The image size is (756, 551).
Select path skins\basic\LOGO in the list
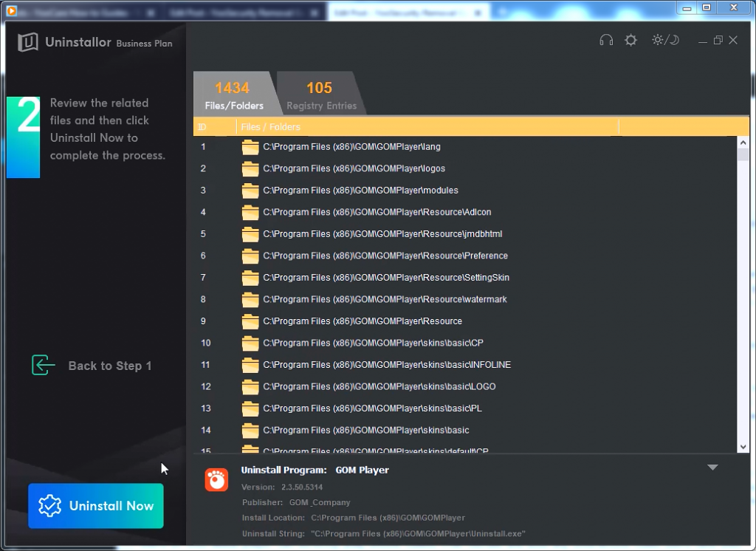tap(379, 386)
